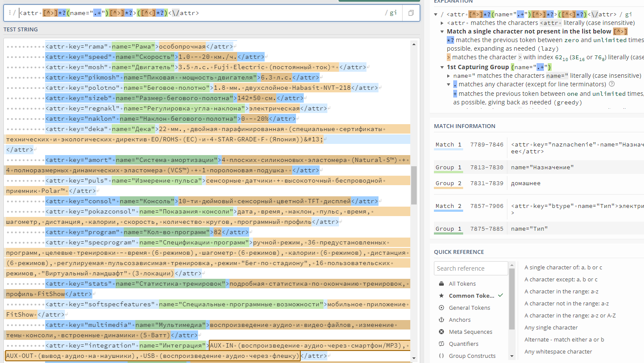Click the TEST STRING section heading
Viewport: 644px width, 363px height.
click(x=21, y=29)
